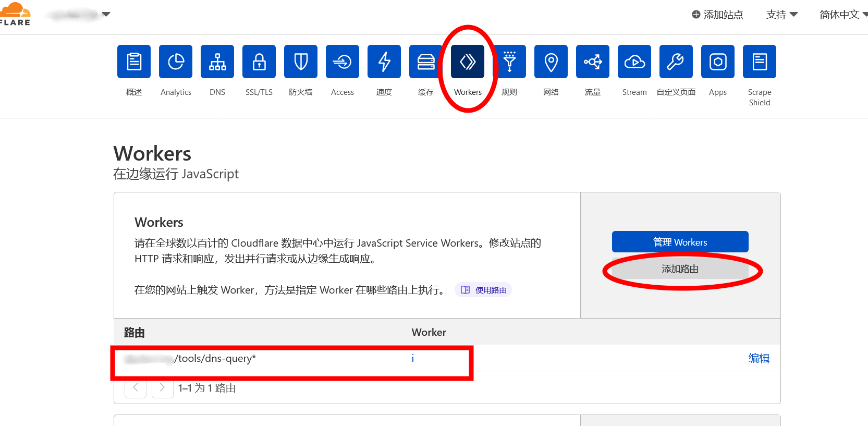Open the Apps icon
Screen dimensions: 868x426
pyautogui.click(x=718, y=62)
